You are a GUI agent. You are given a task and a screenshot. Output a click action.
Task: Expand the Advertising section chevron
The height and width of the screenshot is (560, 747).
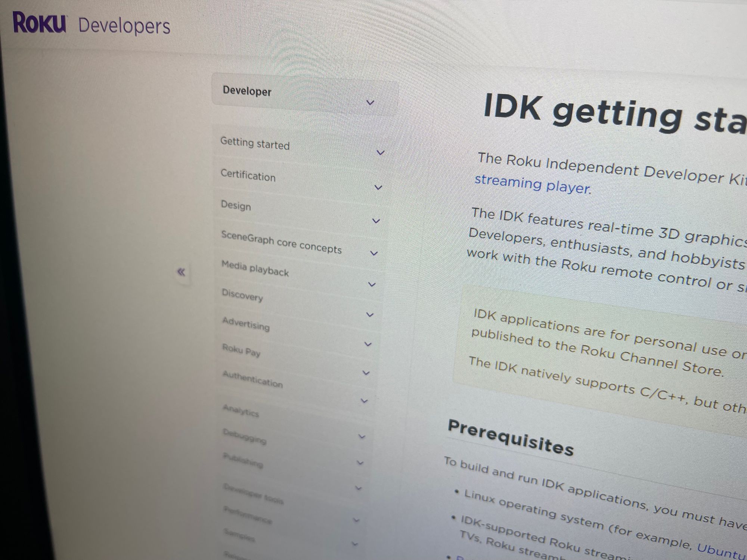tap(368, 344)
